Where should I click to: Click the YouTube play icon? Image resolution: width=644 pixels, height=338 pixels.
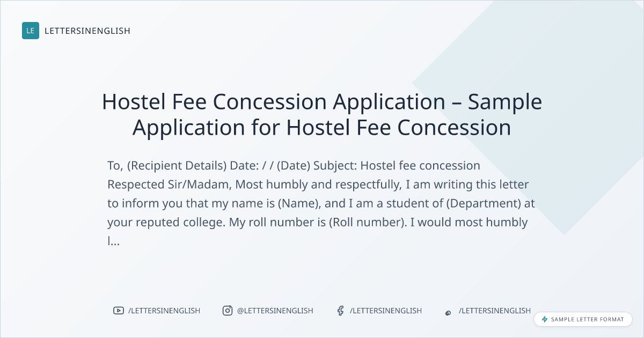(118, 311)
